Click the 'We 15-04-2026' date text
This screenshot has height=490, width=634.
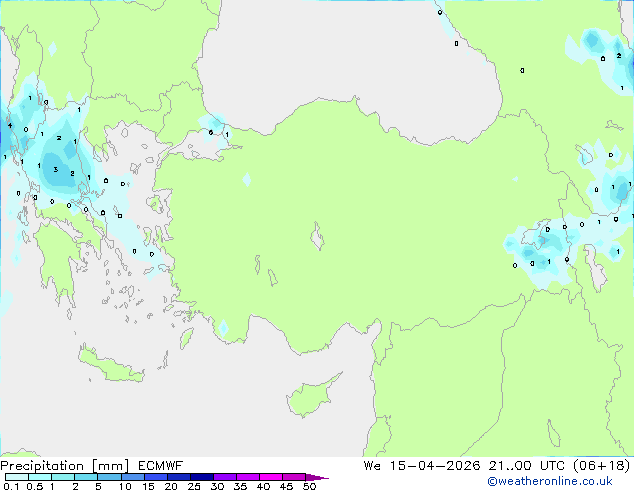click(x=422, y=466)
